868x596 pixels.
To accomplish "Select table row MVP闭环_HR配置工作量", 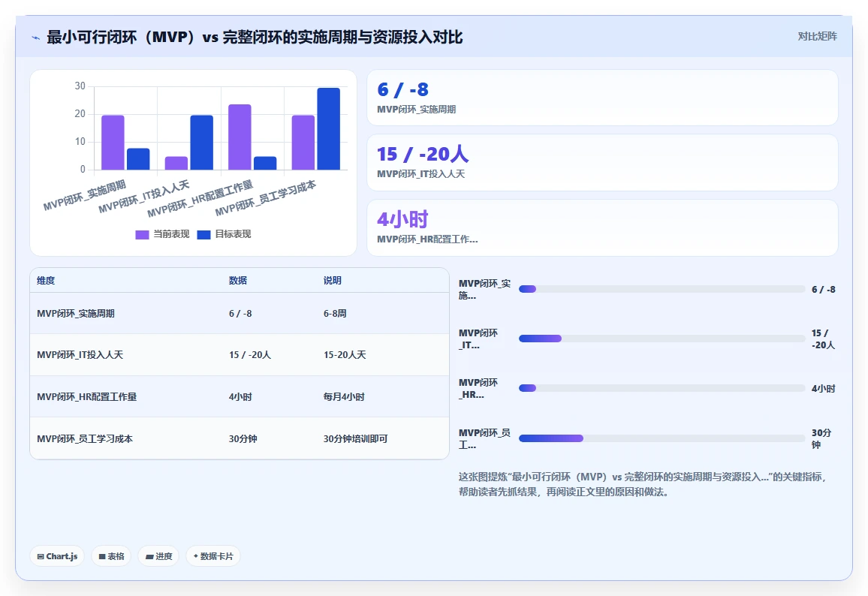I will [x=239, y=397].
